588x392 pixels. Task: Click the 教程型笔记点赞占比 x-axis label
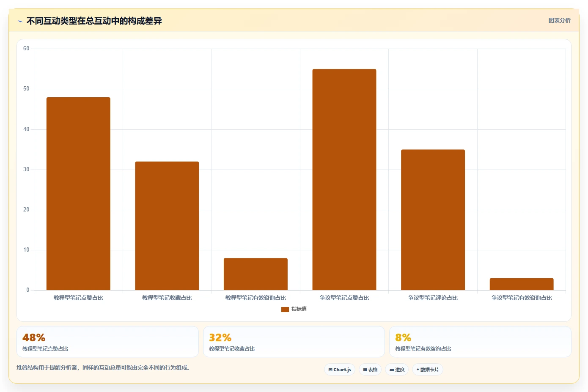coord(78,298)
